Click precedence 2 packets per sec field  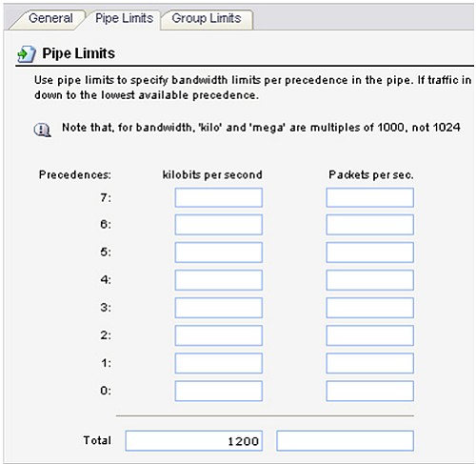[370, 335]
